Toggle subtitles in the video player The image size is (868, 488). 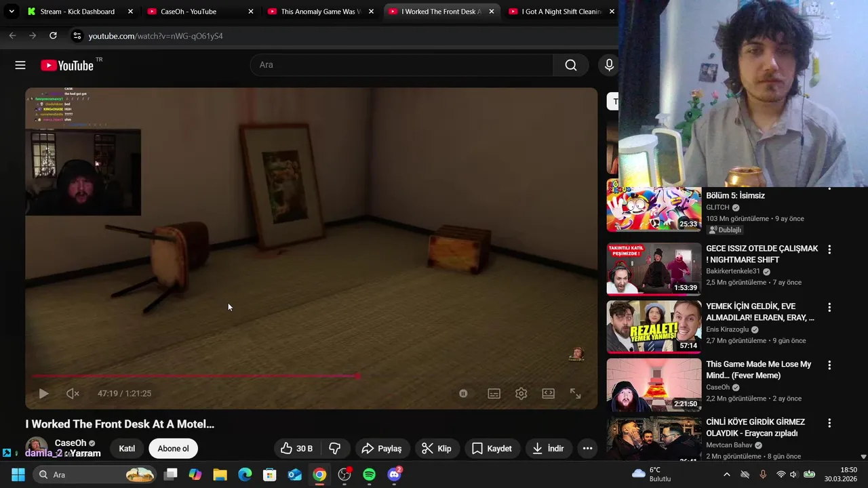494,393
